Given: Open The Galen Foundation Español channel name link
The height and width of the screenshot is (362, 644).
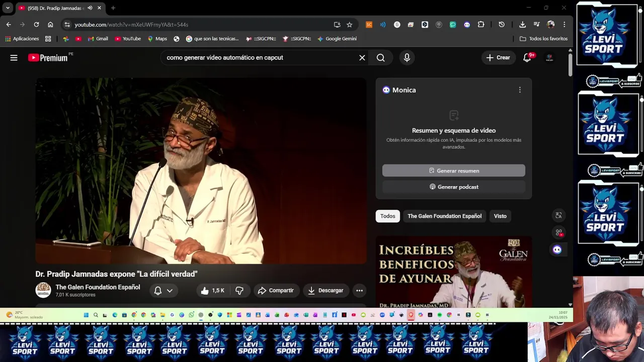Looking at the screenshot, I should click(x=98, y=287).
